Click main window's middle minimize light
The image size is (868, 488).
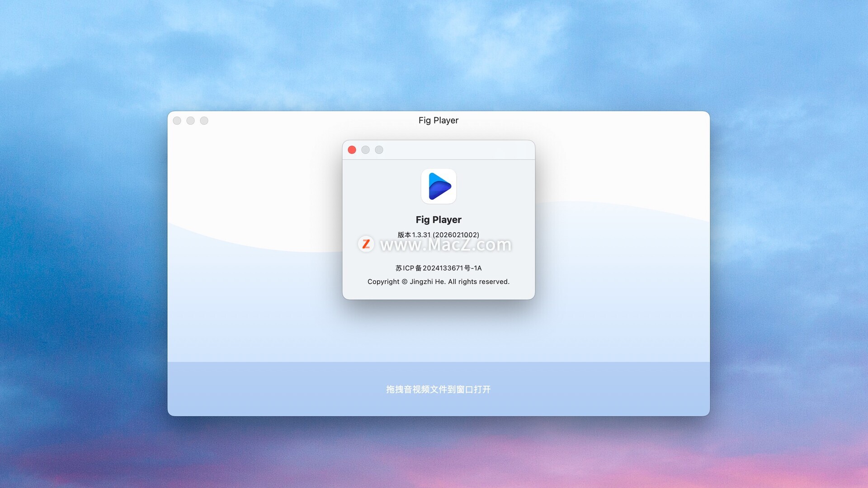pyautogui.click(x=191, y=121)
